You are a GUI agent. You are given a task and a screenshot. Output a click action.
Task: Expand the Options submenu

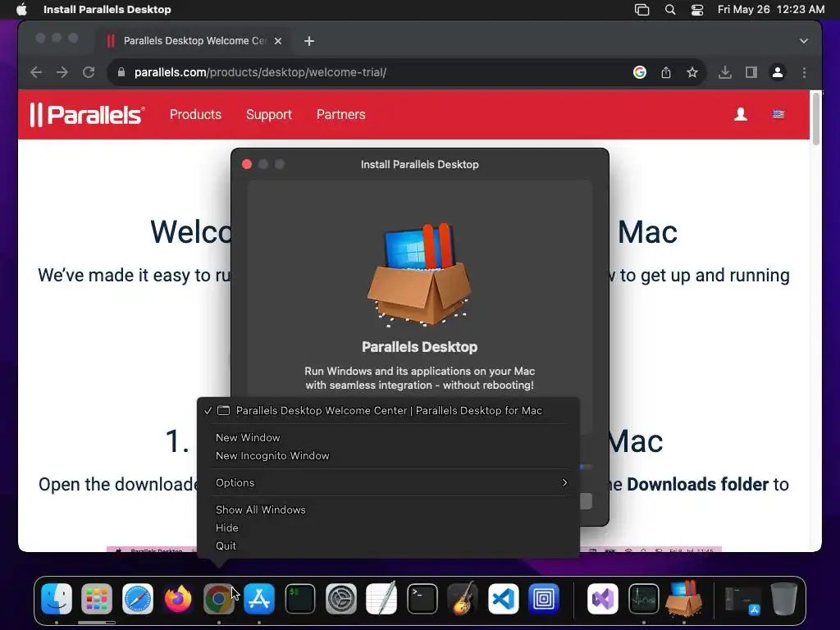coord(388,482)
